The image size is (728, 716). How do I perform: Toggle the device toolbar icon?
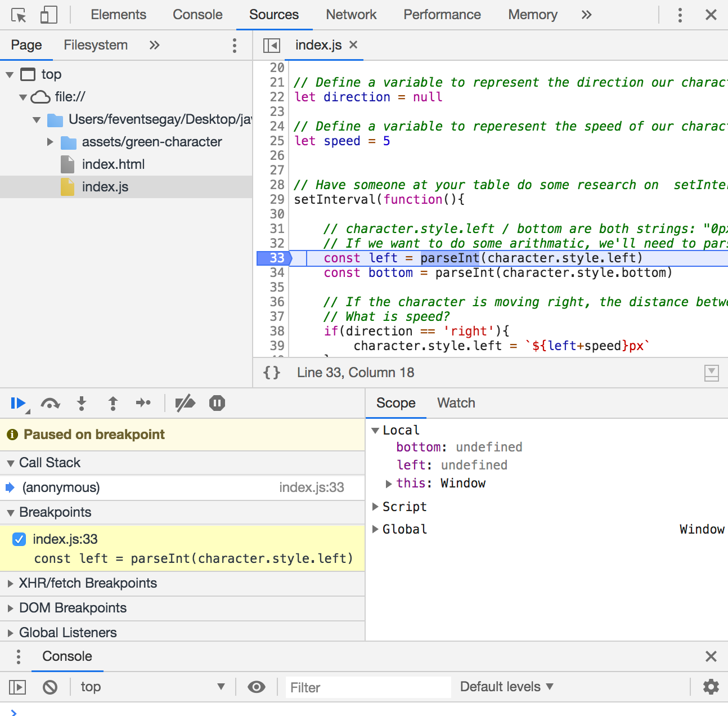49,15
